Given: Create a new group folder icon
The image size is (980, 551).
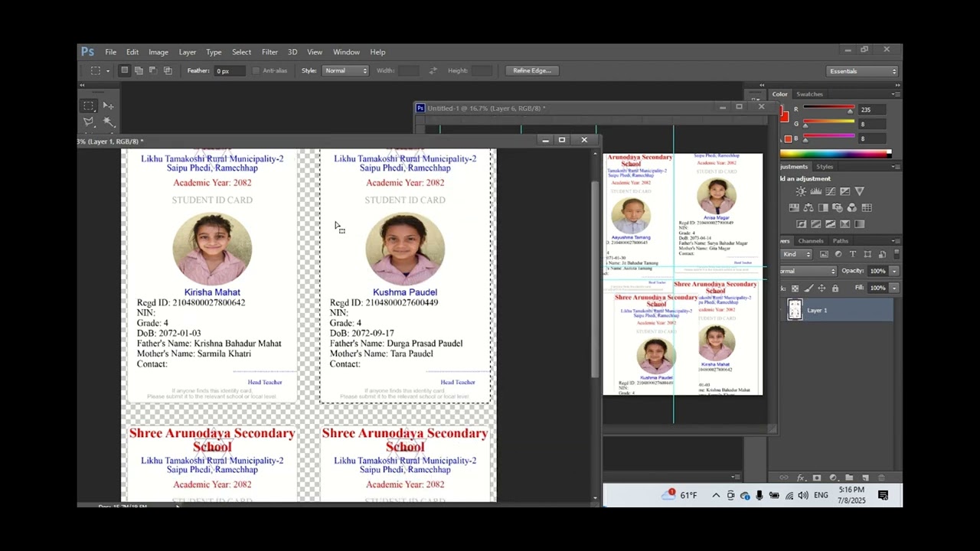Looking at the screenshot, I should tap(848, 477).
